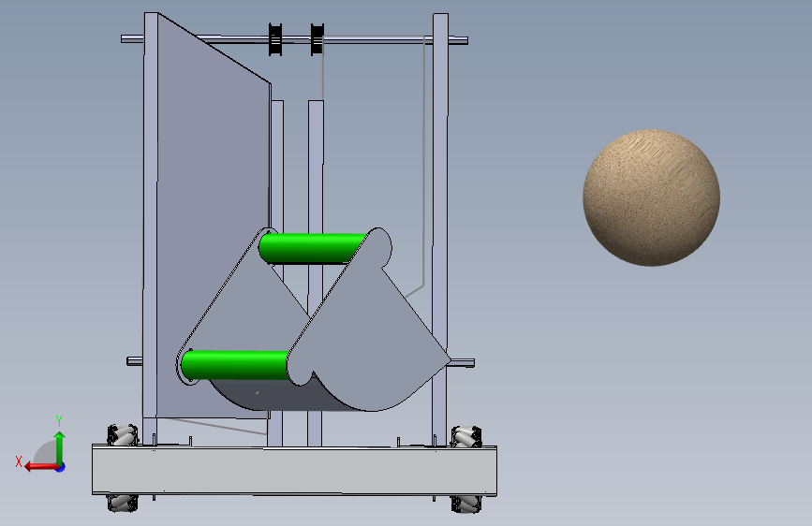The height and width of the screenshot is (526, 812).
Task: Click the gray chassis base box
Action: tap(294, 470)
